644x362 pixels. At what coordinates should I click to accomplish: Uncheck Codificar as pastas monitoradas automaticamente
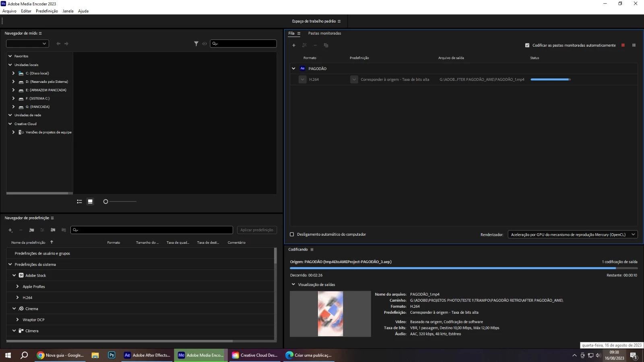[x=527, y=45]
